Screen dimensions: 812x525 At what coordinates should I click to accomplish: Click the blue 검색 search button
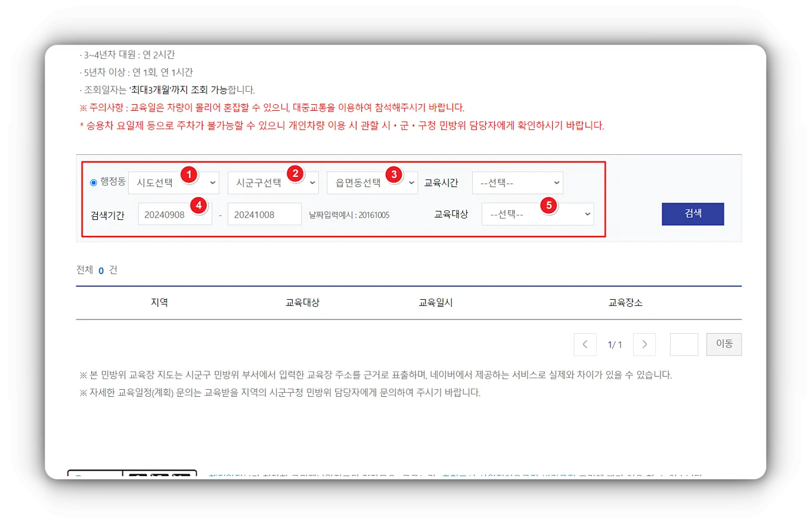693,214
